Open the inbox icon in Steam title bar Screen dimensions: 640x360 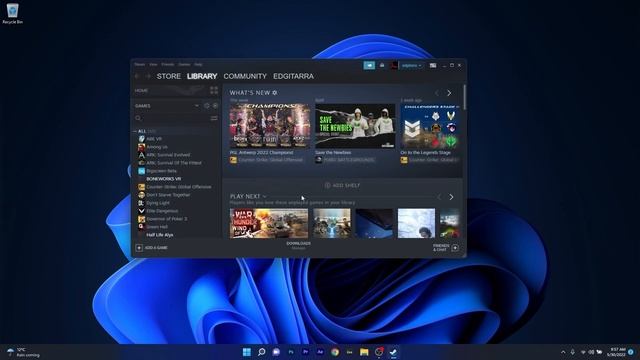(382, 65)
